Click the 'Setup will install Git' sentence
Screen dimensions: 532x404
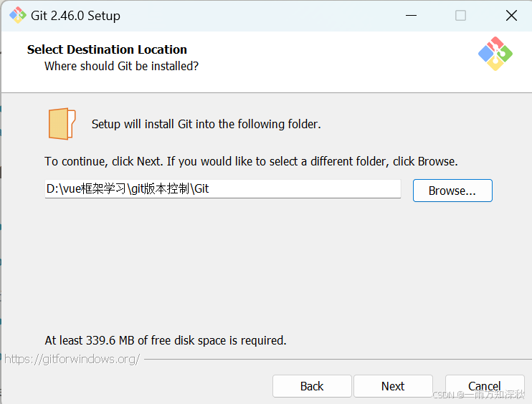pos(206,124)
